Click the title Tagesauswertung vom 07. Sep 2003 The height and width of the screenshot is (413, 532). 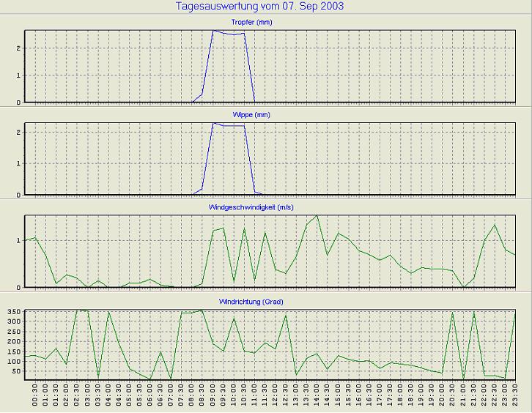click(x=260, y=7)
